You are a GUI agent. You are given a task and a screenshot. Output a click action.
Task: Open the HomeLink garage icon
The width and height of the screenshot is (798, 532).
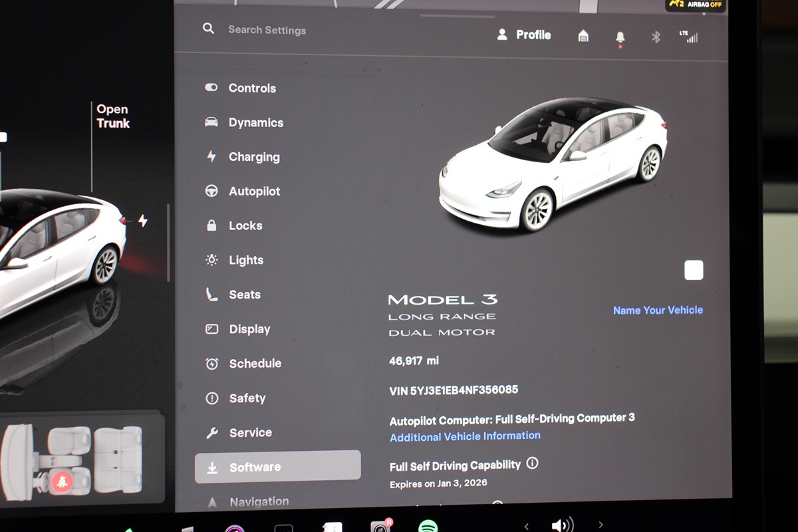[x=583, y=36]
